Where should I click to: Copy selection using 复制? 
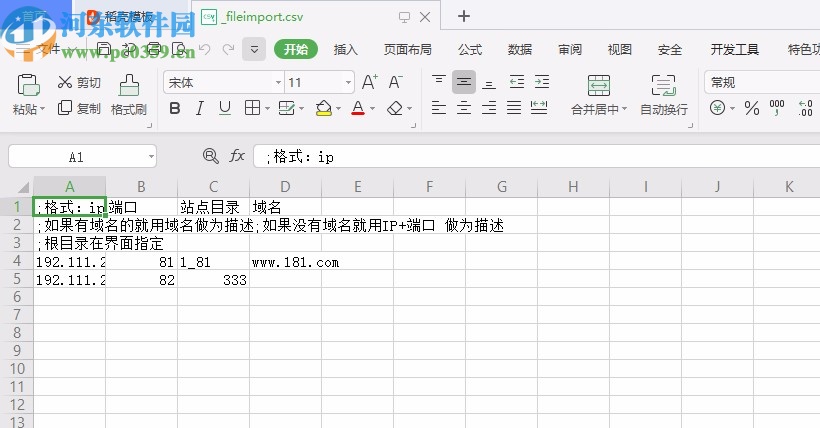tap(78, 108)
